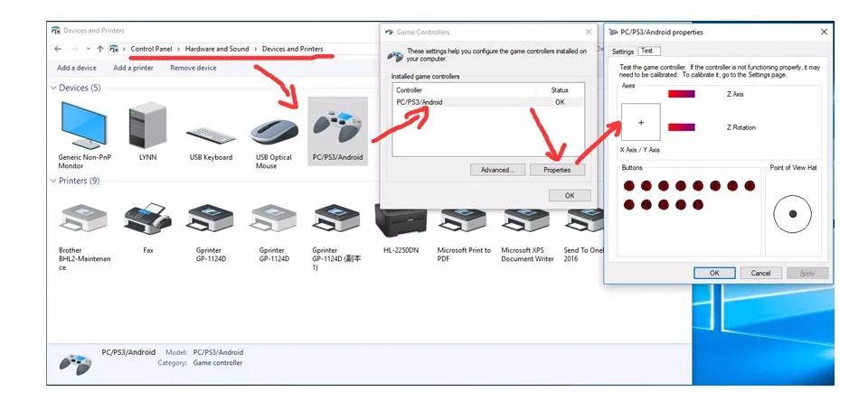Select the Microsoft Print to PDF printer icon
Image resolution: width=868 pixels, height=401 pixels.
464,219
